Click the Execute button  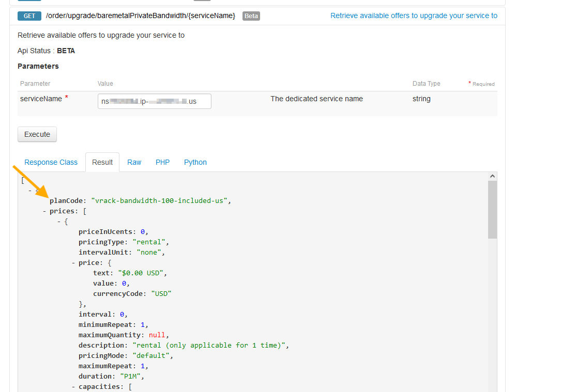click(x=37, y=134)
